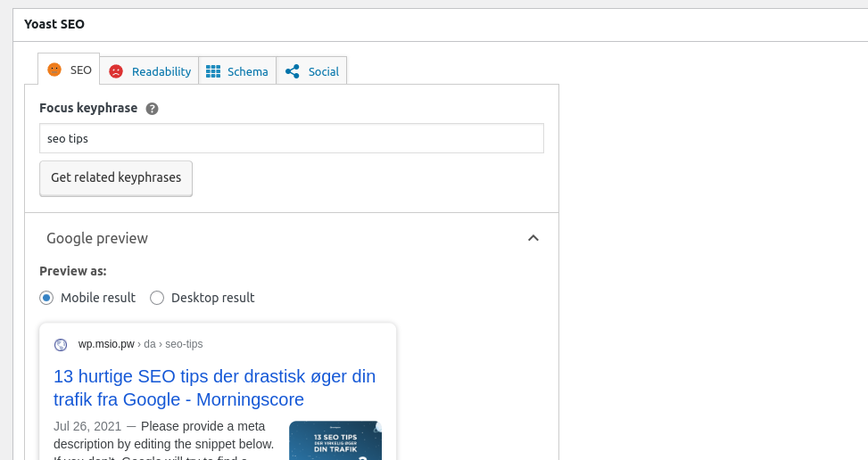
Task: Click the orange face SEO score icon
Action: [x=54, y=70]
